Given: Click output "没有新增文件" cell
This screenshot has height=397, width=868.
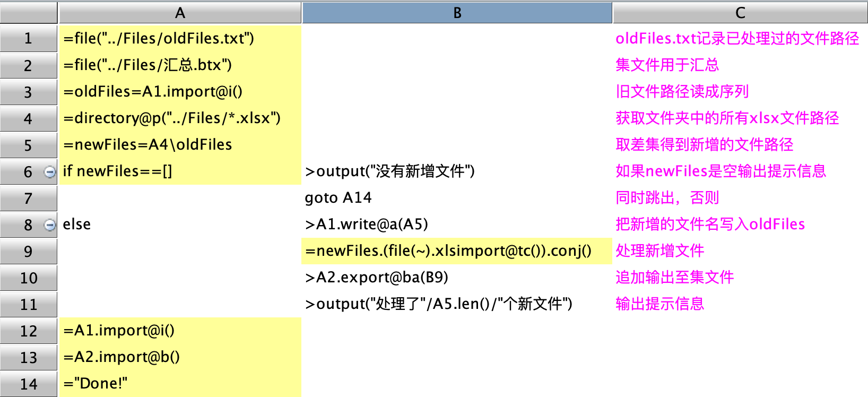Looking at the screenshot, I should coord(457,171).
